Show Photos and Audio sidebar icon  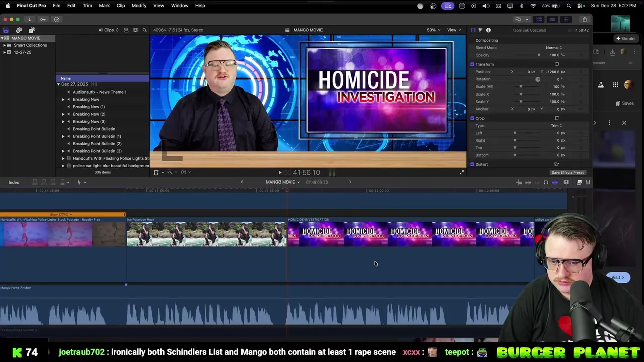pyautogui.click(x=19, y=30)
